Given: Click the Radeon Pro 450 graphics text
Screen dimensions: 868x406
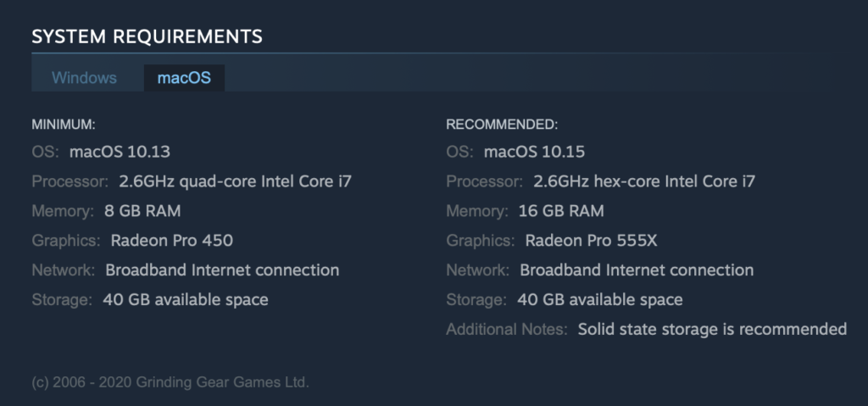Looking at the screenshot, I should pos(171,241).
